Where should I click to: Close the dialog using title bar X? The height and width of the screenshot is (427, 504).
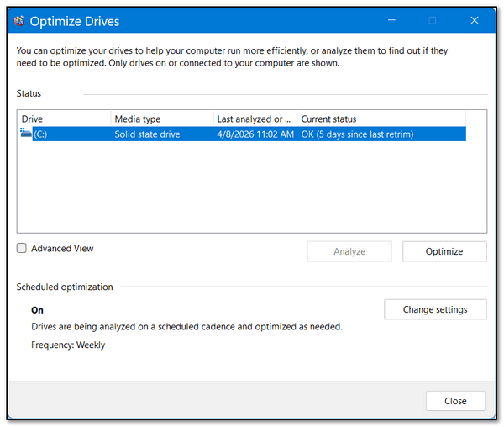click(475, 20)
